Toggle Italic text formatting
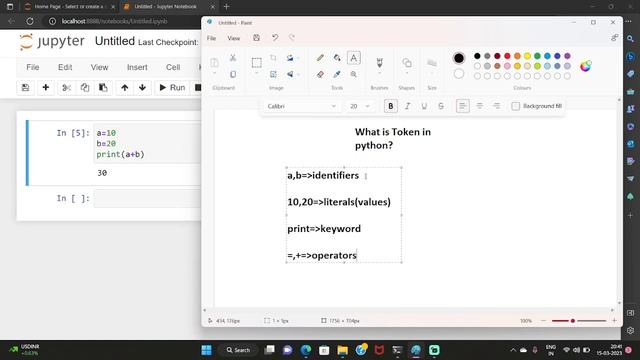Image resolution: width=640 pixels, height=360 pixels. [x=407, y=106]
